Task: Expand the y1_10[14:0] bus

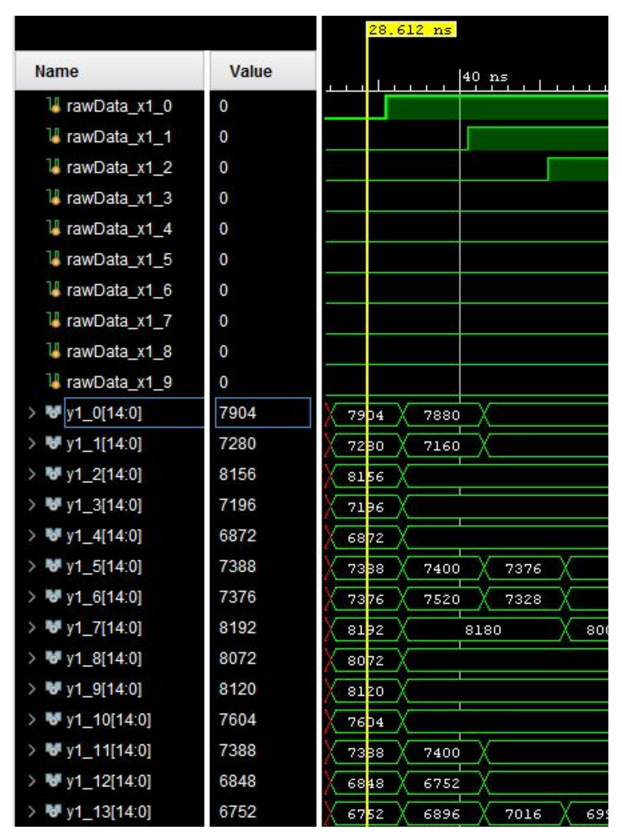Action: [32, 720]
